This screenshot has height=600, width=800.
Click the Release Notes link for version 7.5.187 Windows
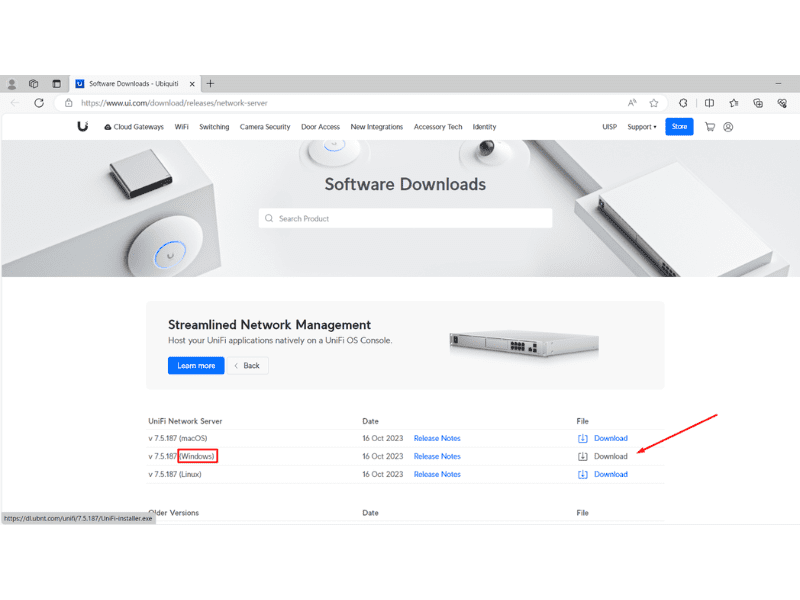click(437, 456)
